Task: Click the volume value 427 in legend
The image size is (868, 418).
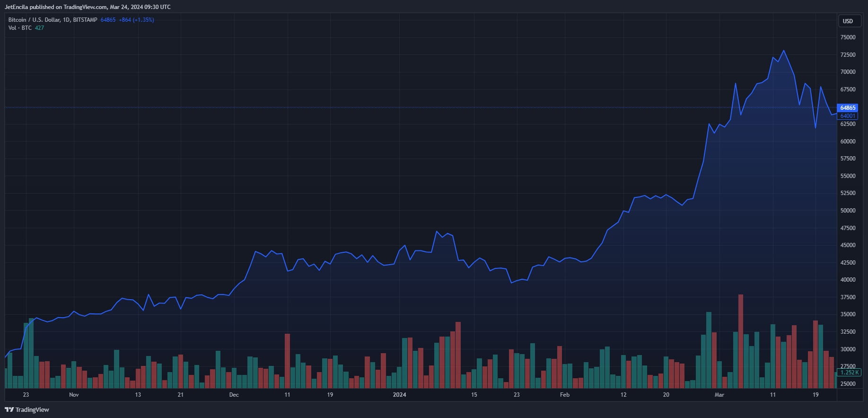Action: click(x=39, y=28)
